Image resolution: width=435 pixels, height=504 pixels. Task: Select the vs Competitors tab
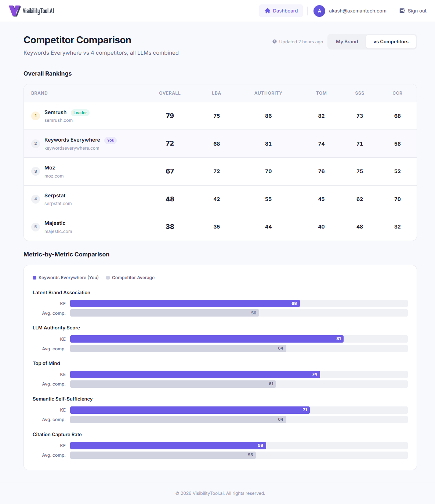coord(391,41)
